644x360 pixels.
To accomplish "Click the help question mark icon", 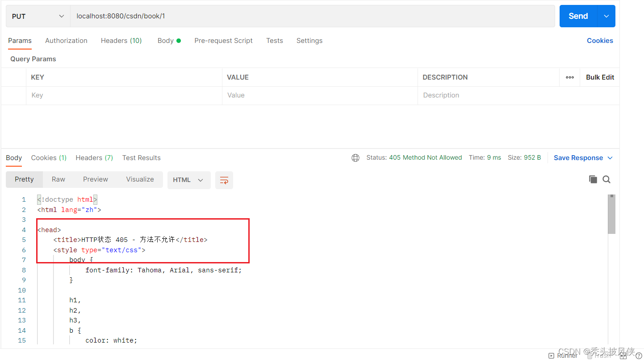I will [638, 355].
